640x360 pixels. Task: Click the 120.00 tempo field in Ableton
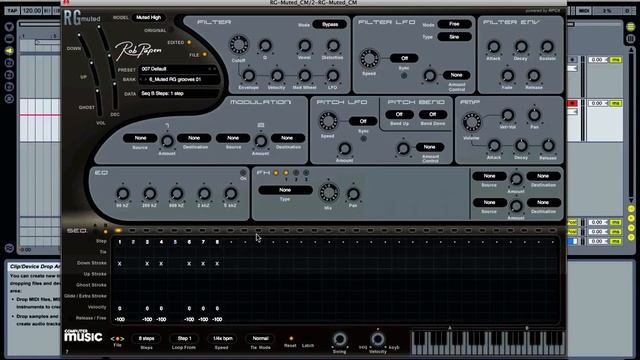click(x=32, y=11)
